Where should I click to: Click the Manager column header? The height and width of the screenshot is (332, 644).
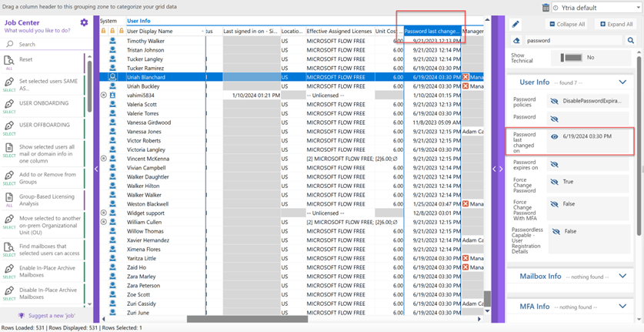tap(472, 32)
